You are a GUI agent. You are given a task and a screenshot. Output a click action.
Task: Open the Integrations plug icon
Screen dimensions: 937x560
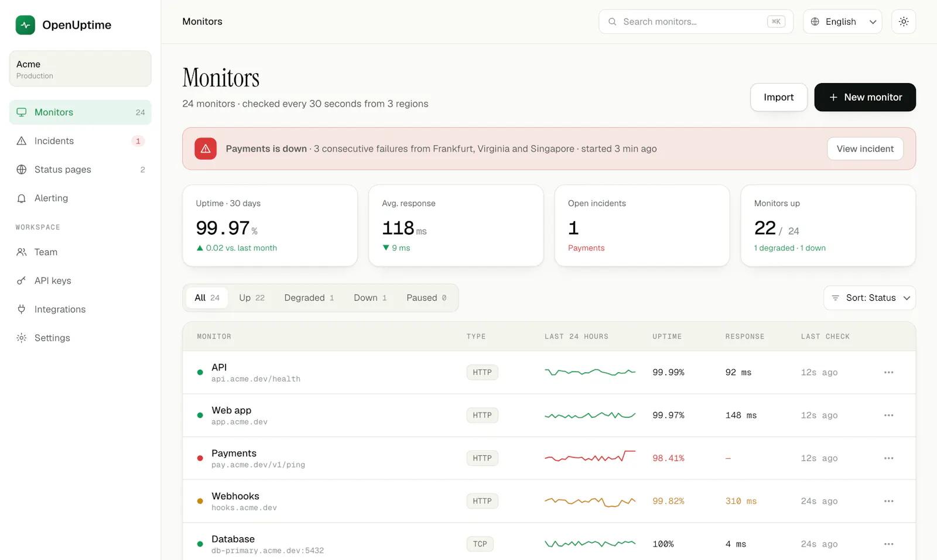point(22,310)
